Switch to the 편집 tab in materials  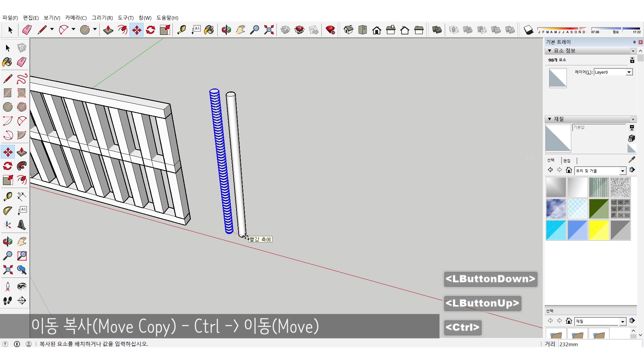coord(567,161)
